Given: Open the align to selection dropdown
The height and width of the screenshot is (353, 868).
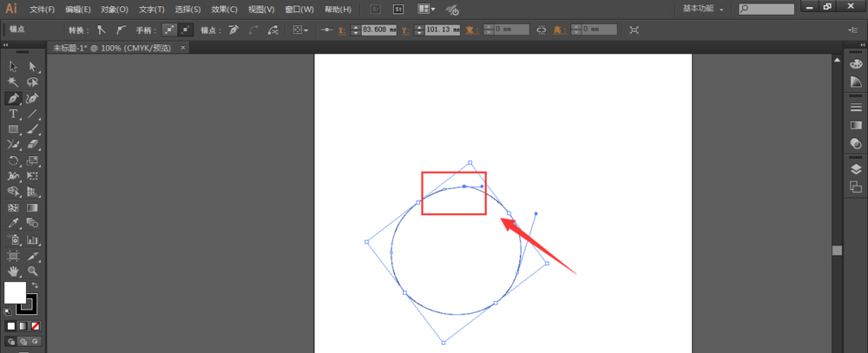Looking at the screenshot, I should (x=301, y=29).
